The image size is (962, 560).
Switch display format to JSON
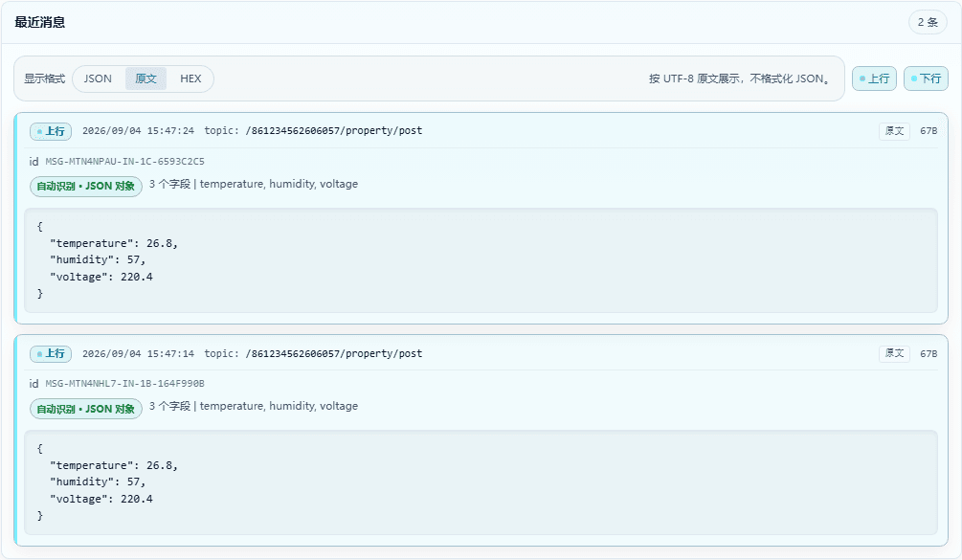[99, 78]
